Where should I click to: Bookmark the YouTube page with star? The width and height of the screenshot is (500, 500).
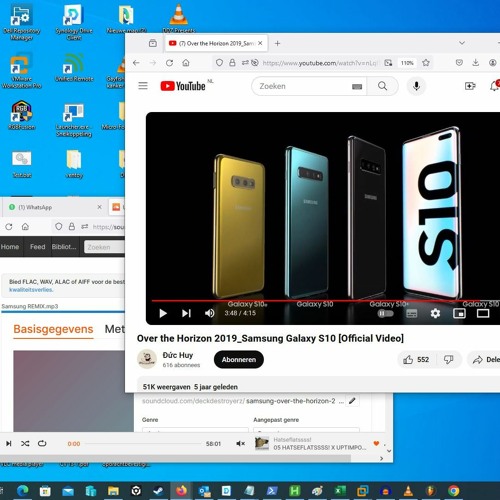click(426, 63)
